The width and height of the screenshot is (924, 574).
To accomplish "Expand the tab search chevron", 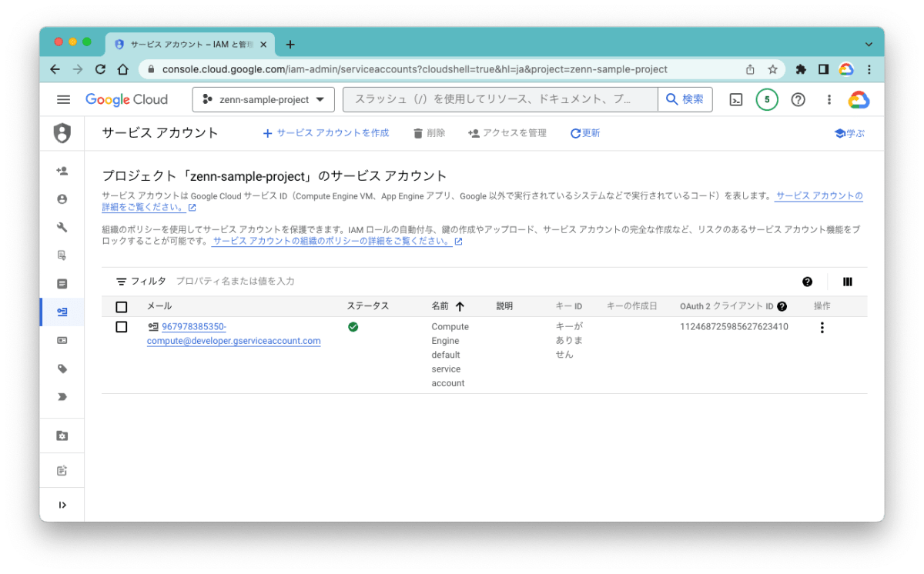I will 869,45.
